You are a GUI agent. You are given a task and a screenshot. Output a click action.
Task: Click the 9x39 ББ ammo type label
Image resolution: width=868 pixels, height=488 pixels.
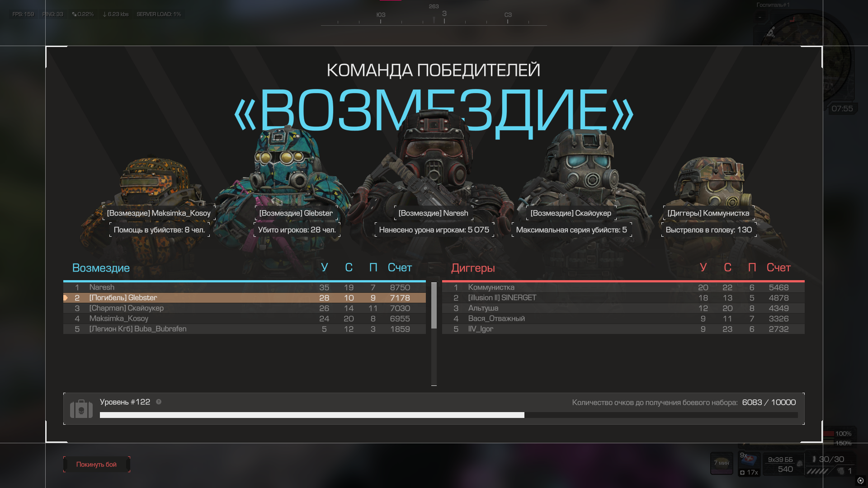tap(780, 460)
